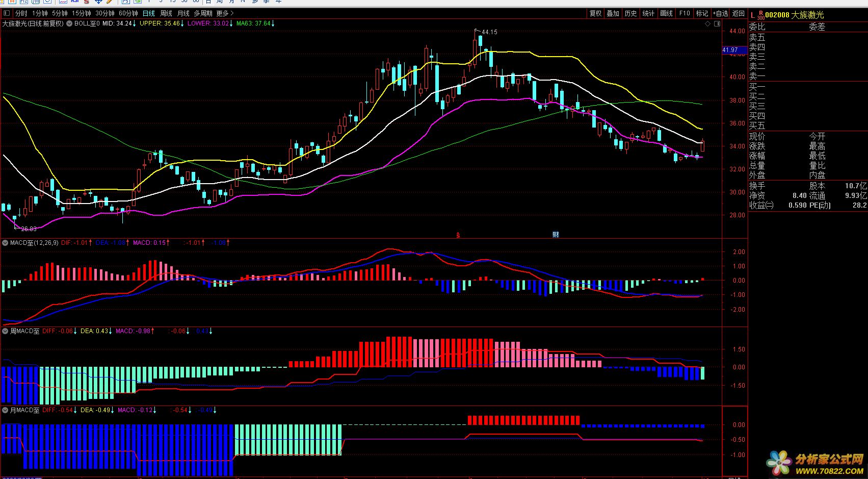Open the 周MACD至 indicator dropdown arrow
Image resolution: width=868 pixels, height=479 pixels.
[5, 331]
